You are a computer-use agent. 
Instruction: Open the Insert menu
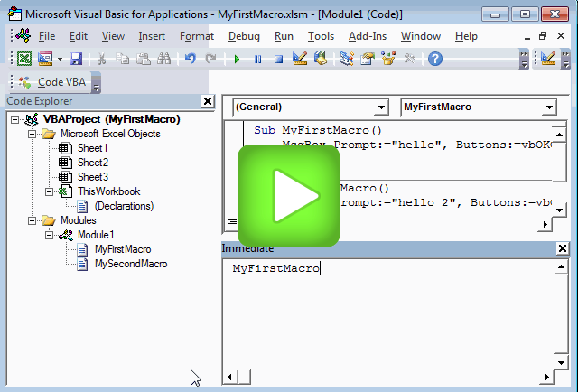point(152,36)
